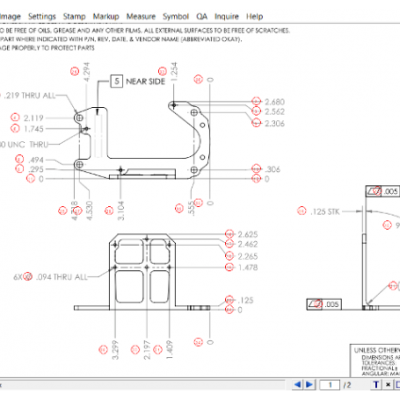
Task: Click the vertical 2.197 dimension text
Action: click(x=147, y=350)
